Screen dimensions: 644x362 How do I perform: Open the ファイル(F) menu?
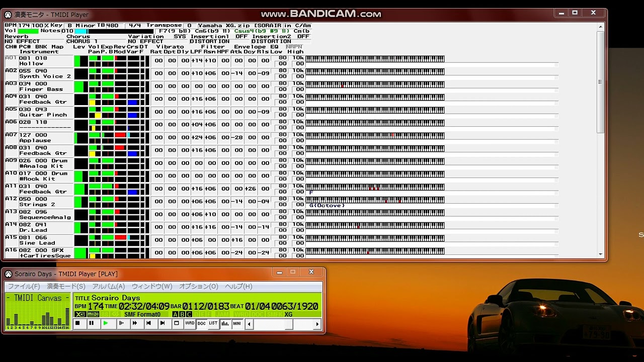point(24,287)
